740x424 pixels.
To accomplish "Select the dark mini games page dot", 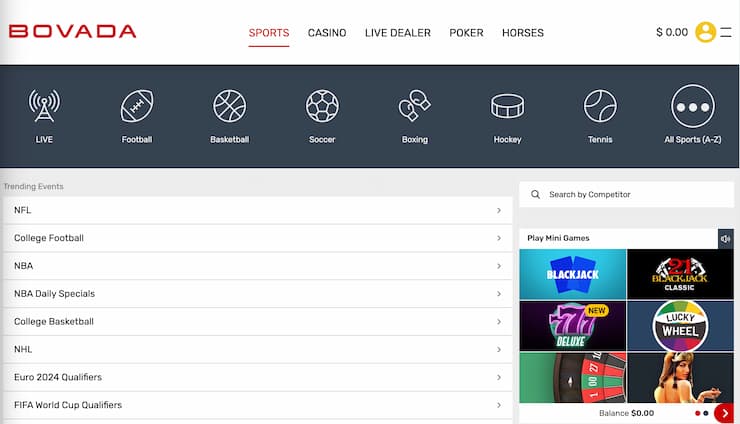I will click(706, 413).
